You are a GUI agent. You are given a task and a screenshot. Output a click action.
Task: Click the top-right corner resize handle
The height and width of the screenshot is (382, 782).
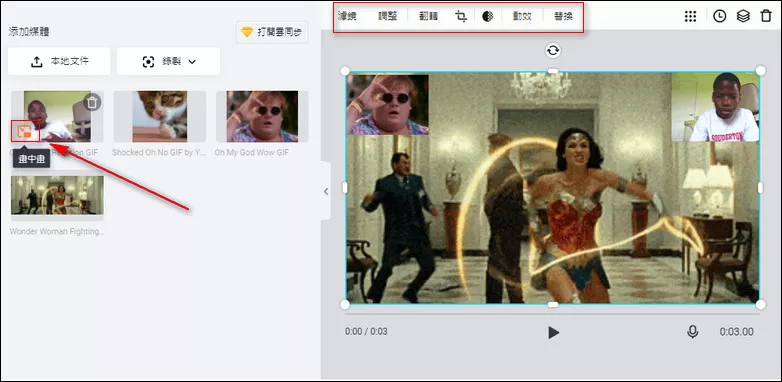click(761, 71)
